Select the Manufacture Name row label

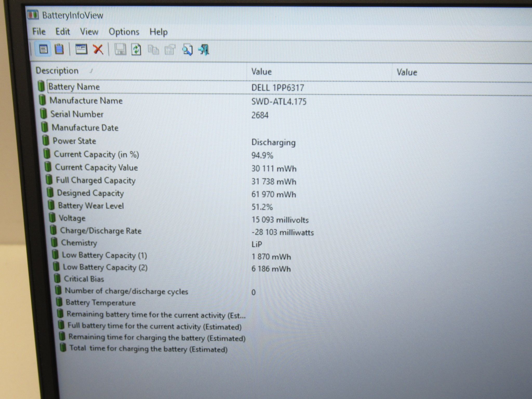coord(86,101)
